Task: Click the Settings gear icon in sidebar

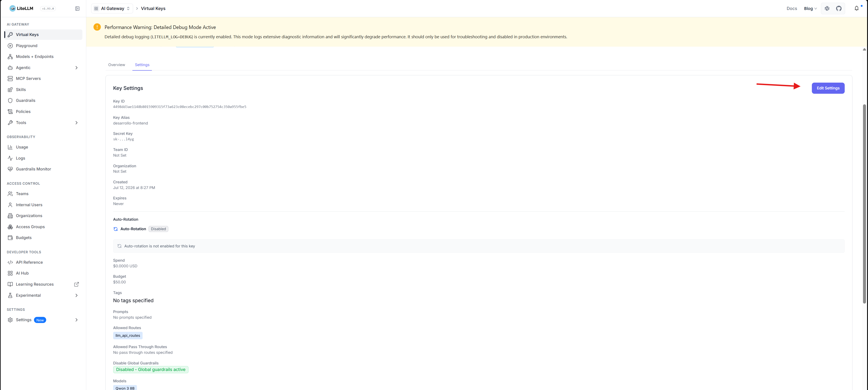Action: (x=10, y=320)
